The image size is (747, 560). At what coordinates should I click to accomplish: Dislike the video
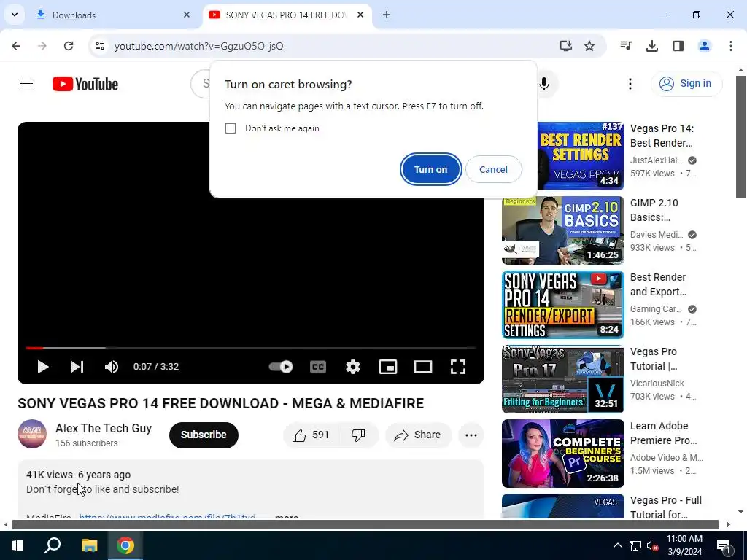358,435
